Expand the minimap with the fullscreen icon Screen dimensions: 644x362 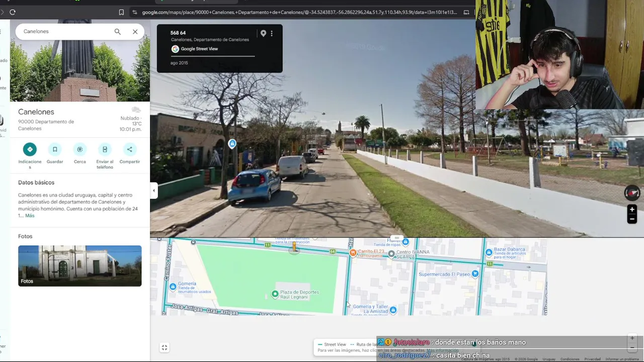(x=164, y=347)
